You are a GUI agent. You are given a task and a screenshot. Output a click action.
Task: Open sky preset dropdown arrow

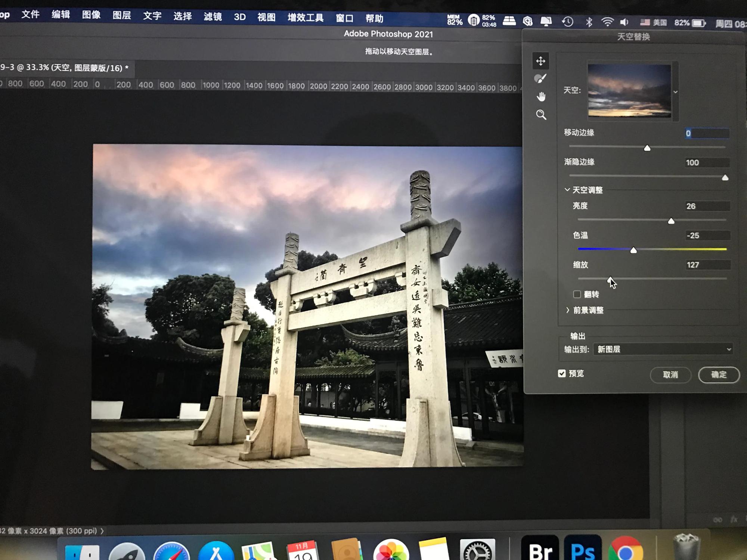click(675, 92)
